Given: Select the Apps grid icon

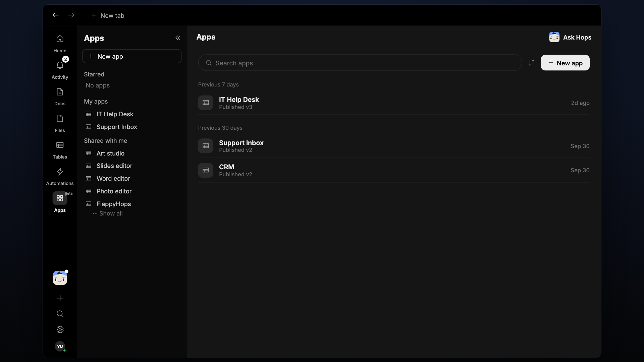Looking at the screenshot, I should pos(60,198).
